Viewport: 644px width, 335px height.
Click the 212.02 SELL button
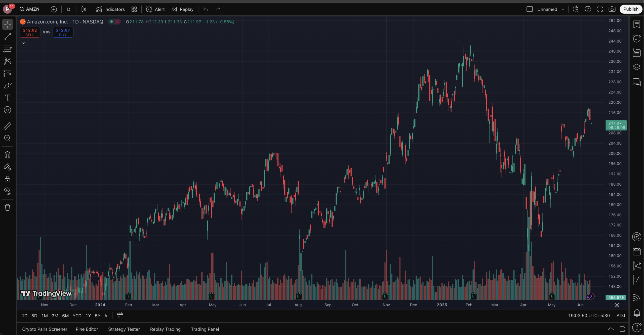(30, 32)
